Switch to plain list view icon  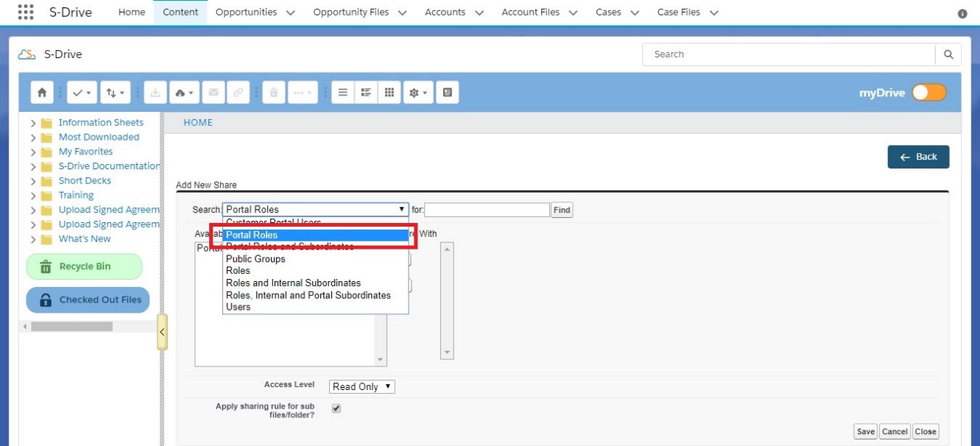[342, 93]
